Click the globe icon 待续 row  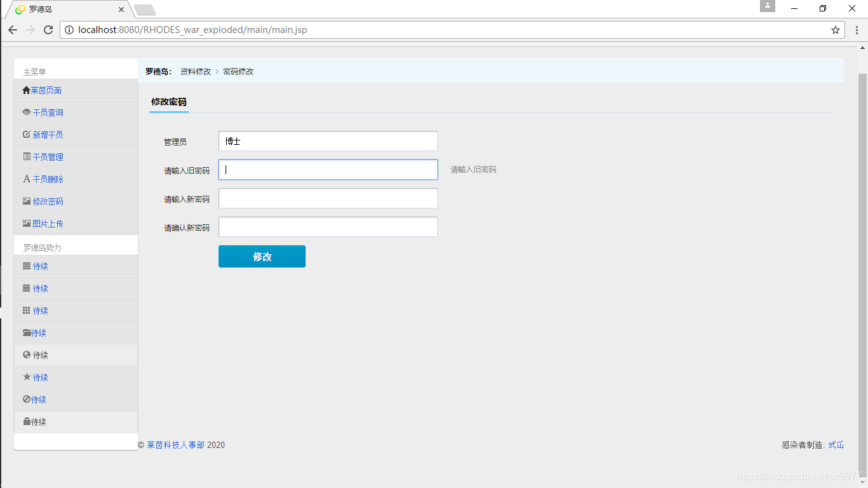[27, 355]
